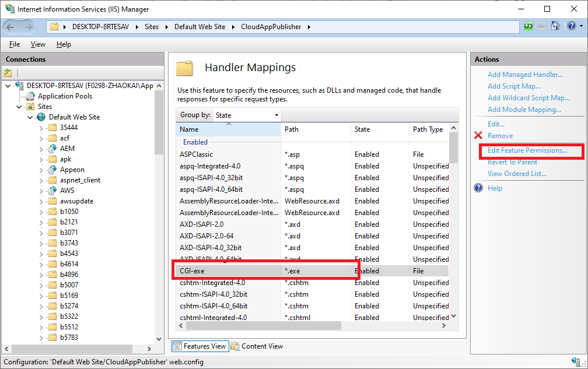
Task: Click the Back navigation arrow button
Action: (11, 27)
